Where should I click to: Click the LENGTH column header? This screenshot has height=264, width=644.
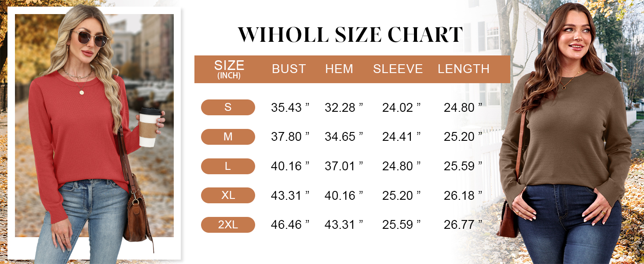pos(464,69)
